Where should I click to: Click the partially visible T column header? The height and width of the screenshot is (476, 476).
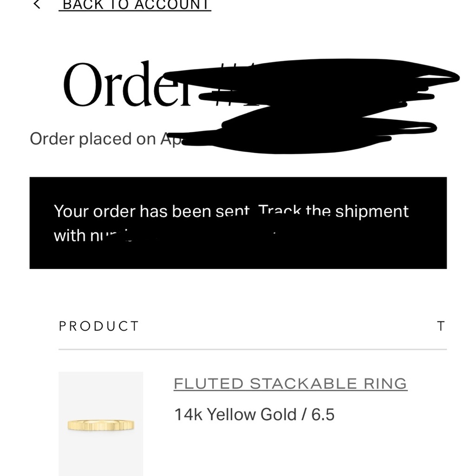(x=441, y=326)
